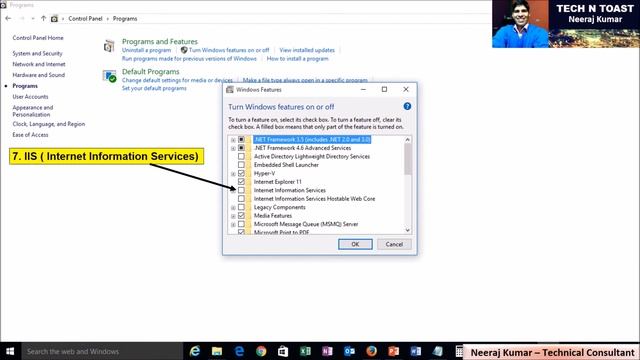Click Control Panel in the address breadcrumb

pyautogui.click(x=85, y=19)
